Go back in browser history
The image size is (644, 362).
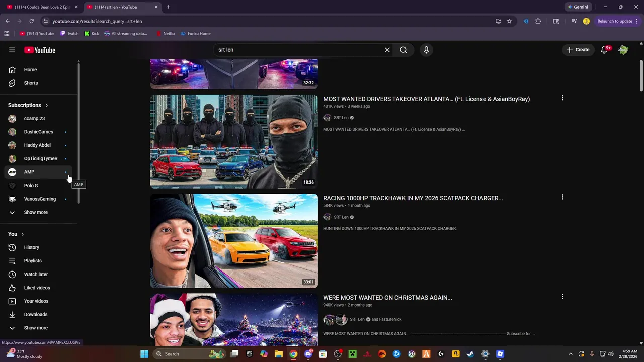point(7,21)
